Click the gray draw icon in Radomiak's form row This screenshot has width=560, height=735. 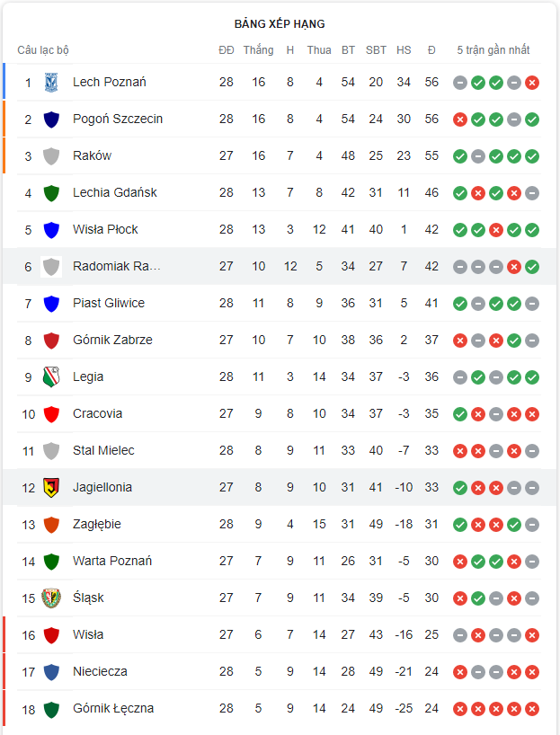point(460,266)
